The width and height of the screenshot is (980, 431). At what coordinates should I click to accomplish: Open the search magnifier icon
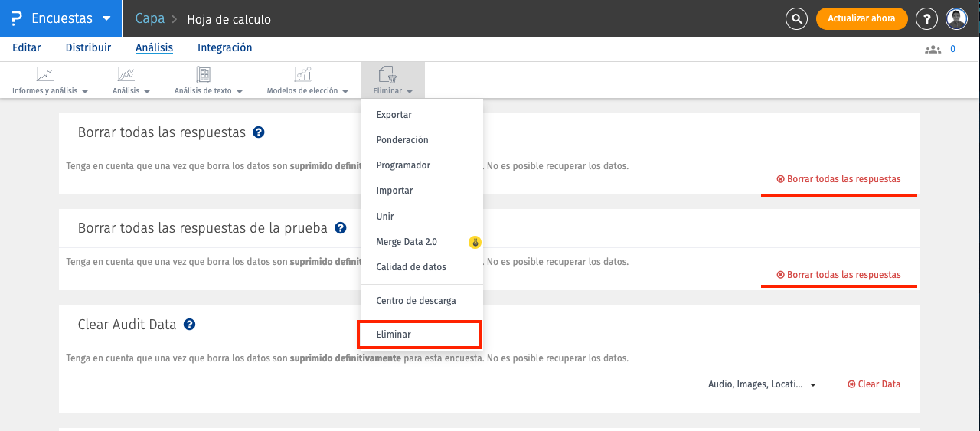click(797, 18)
